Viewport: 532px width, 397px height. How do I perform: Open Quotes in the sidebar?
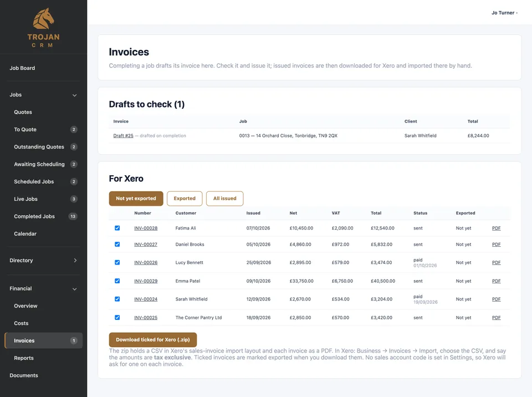(23, 112)
